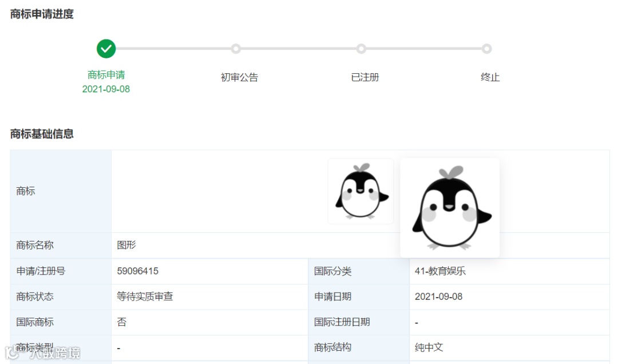The image size is (618, 364).
Task: Click the 2021-09-08 value in 申请日期 row
Action: (439, 296)
